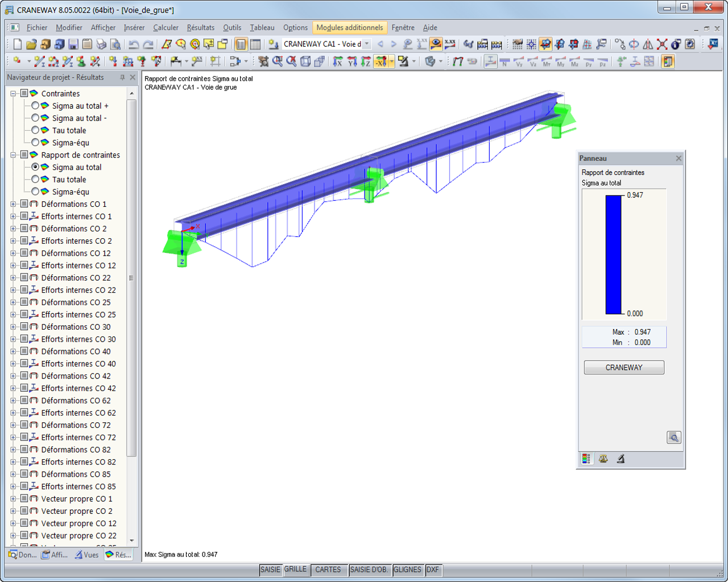
Task: Show result values with the x.xx icon
Action: coord(450,44)
